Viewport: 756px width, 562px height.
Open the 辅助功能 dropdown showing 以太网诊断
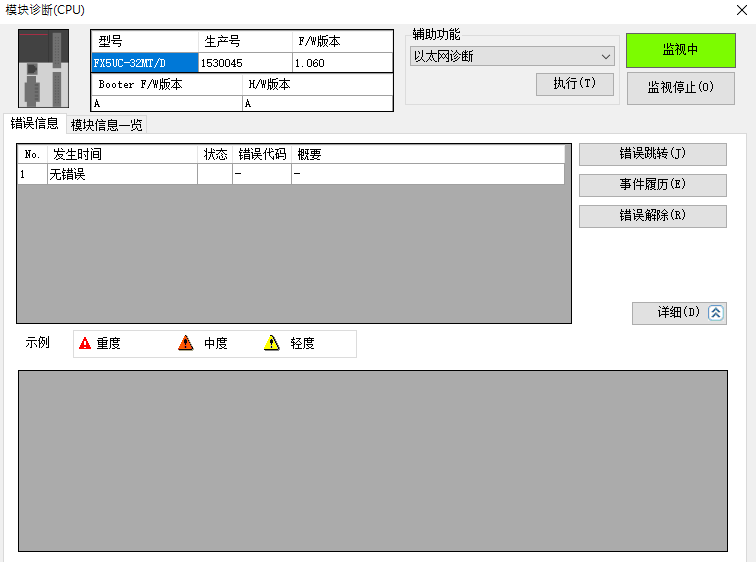512,56
